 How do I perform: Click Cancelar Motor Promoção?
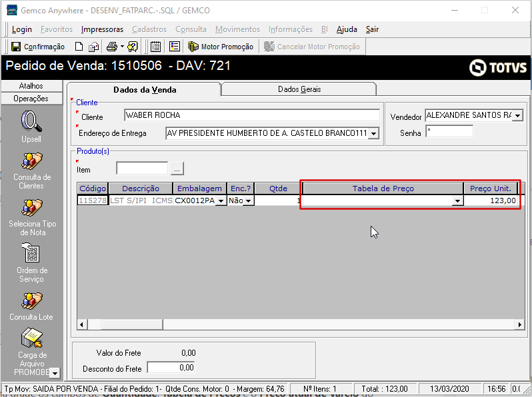(312, 47)
